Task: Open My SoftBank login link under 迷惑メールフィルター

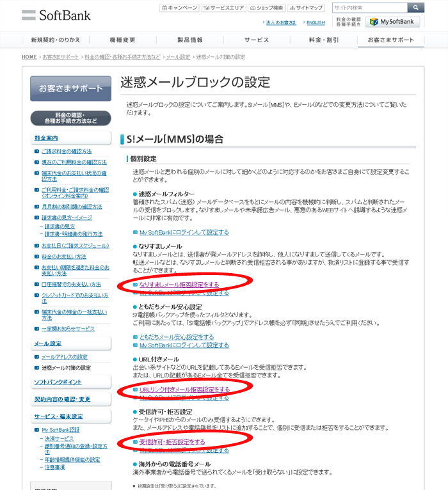Action: click(184, 232)
